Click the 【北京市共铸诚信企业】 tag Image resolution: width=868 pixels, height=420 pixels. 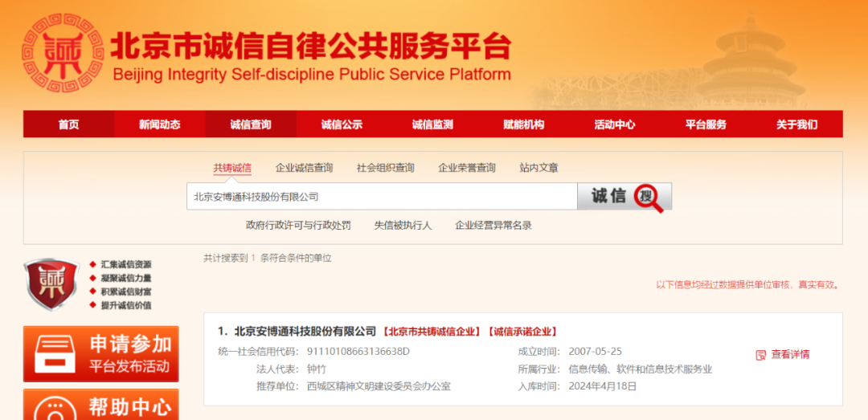tap(432, 332)
